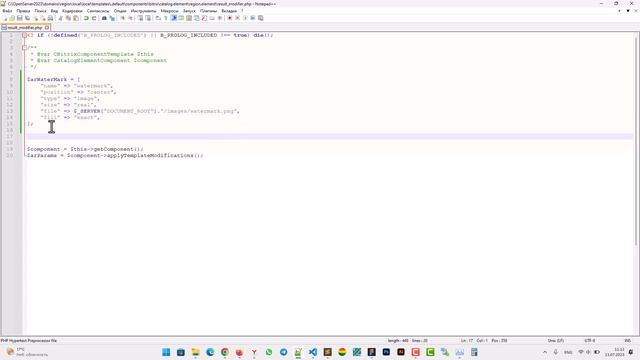The width and height of the screenshot is (640, 360).
Task: Open the Replace toolbar icon
Action: click(112, 18)
